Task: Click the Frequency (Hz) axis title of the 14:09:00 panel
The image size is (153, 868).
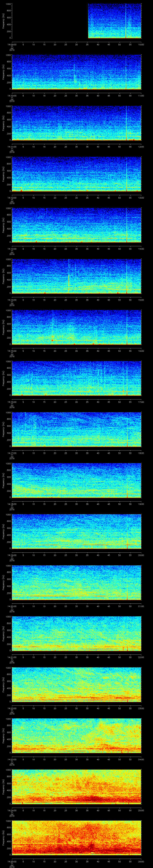Action: pyautogui.click(x=3, y=21)
